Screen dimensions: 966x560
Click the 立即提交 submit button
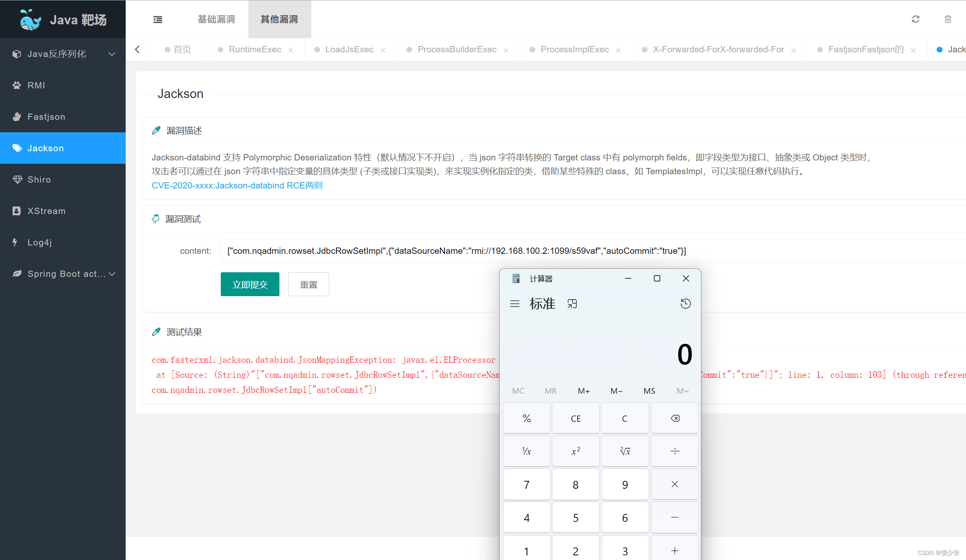pos(250,284)
